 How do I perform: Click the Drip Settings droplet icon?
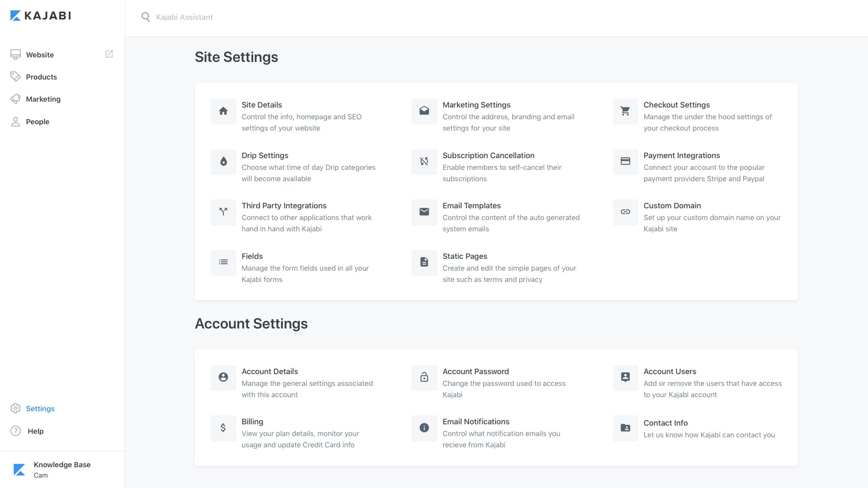[223, 162]
